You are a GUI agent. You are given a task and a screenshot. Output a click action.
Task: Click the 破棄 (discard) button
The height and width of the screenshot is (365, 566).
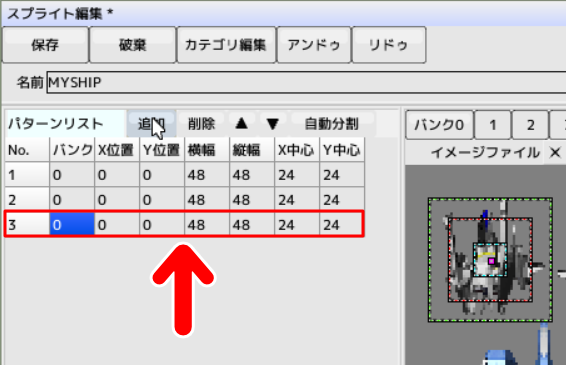132,45
